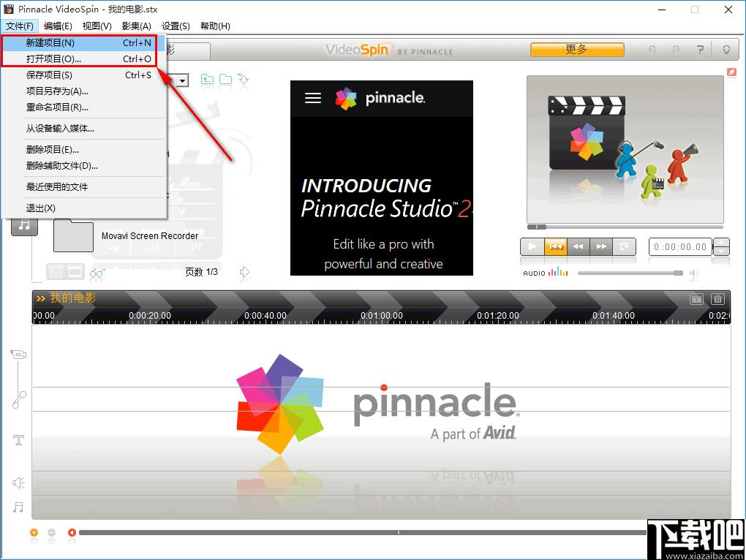Screen dimensions: 746x560
Task: Click the player timecode field 0:00:00.00
Action: pos(680,246)
